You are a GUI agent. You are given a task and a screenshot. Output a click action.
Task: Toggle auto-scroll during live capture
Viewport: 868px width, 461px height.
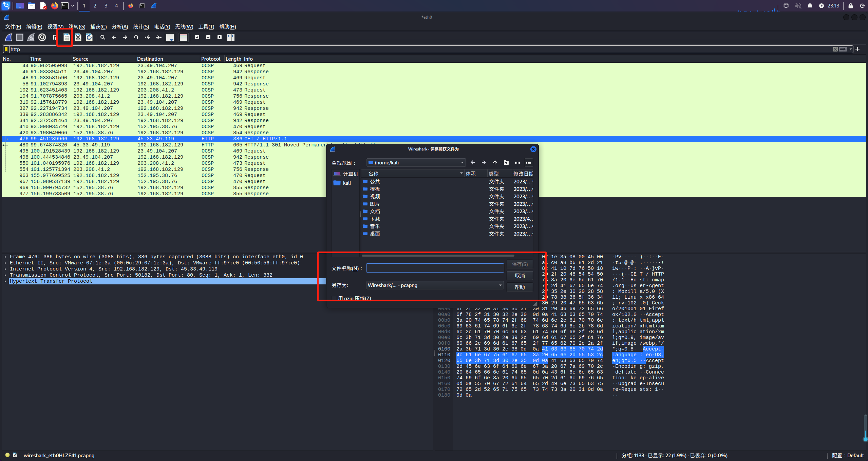click(170, 37)
